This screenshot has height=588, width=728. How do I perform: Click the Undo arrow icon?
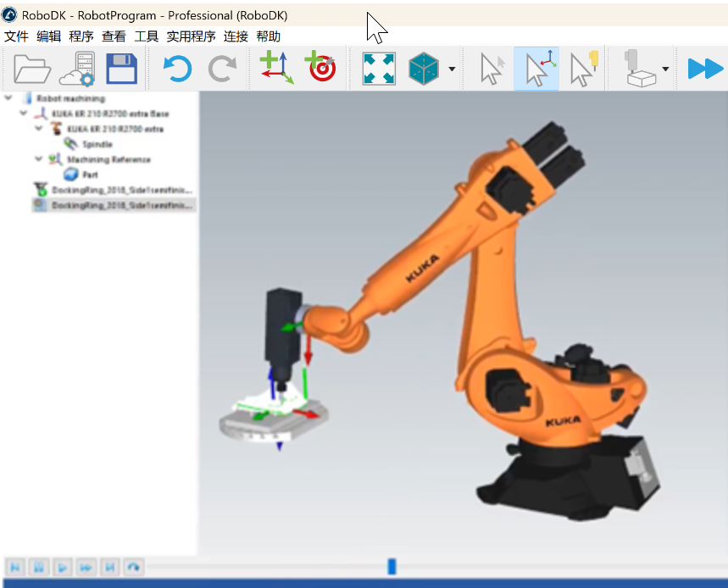tap(177, 69)
